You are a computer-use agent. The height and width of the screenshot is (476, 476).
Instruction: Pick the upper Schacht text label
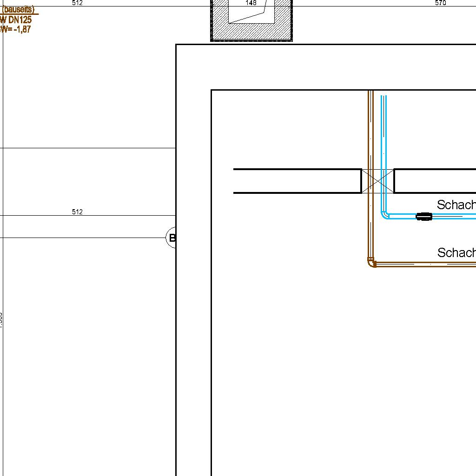(456, 205)
